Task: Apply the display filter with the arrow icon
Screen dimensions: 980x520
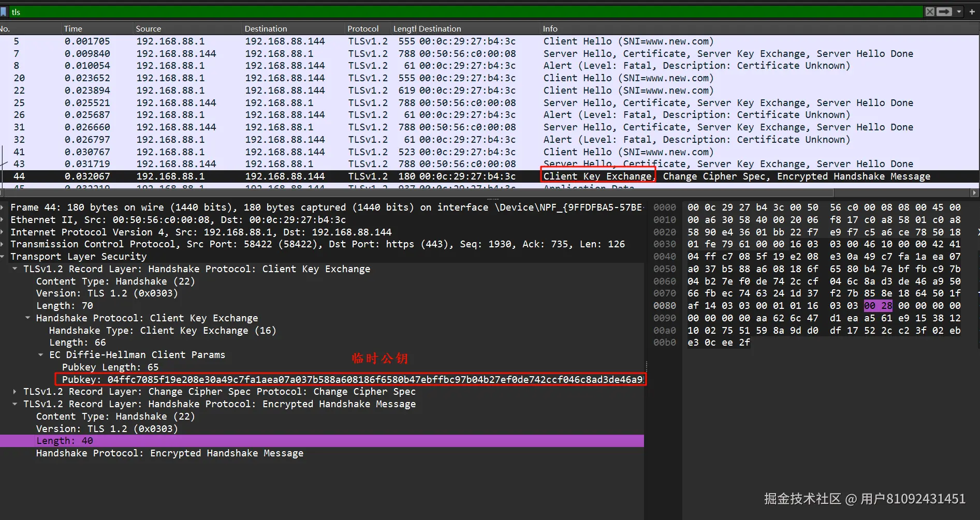Action: tap(944, 11)
